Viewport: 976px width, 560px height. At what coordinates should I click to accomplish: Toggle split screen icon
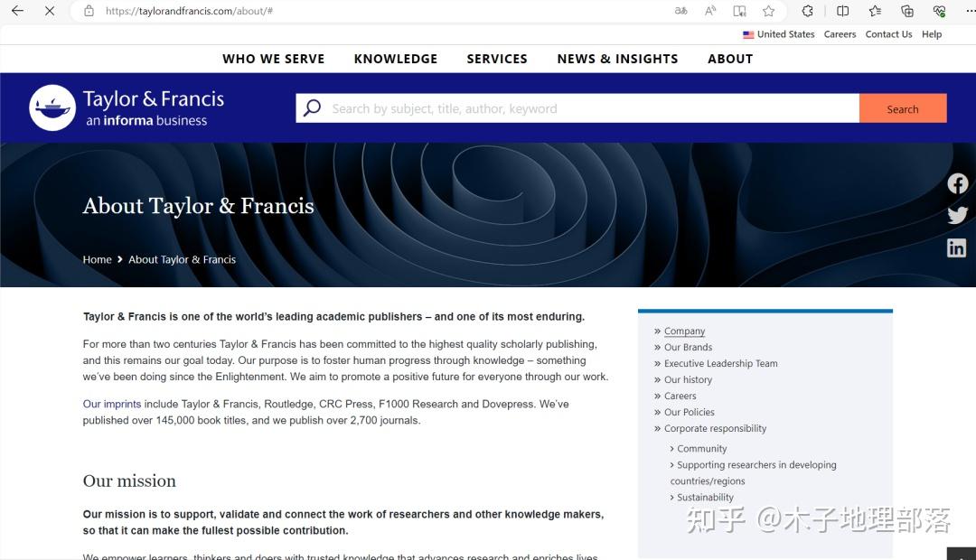pyautogui.click(x=843, y=11)
